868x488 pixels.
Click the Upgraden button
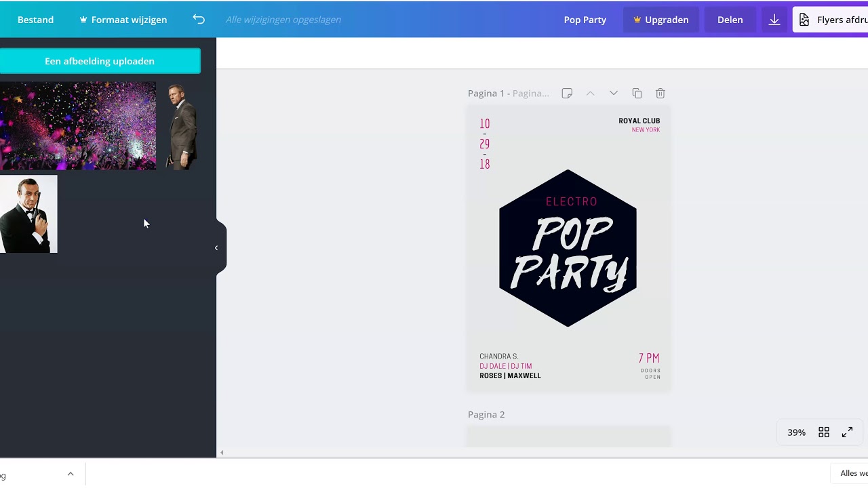[660, 20]
